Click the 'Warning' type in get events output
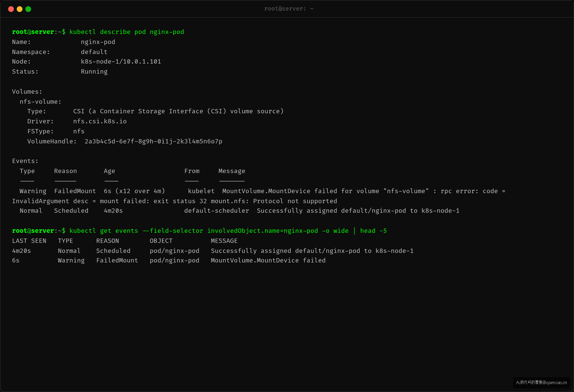This screenshot has height=392, width=574. tap(71, 261)
